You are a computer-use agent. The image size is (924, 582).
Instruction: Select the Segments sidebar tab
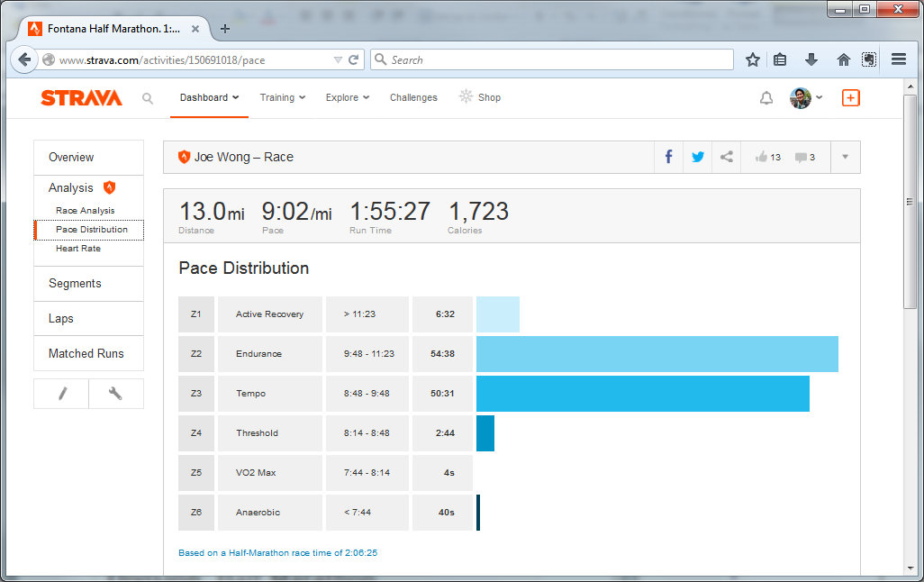(75, 283)
